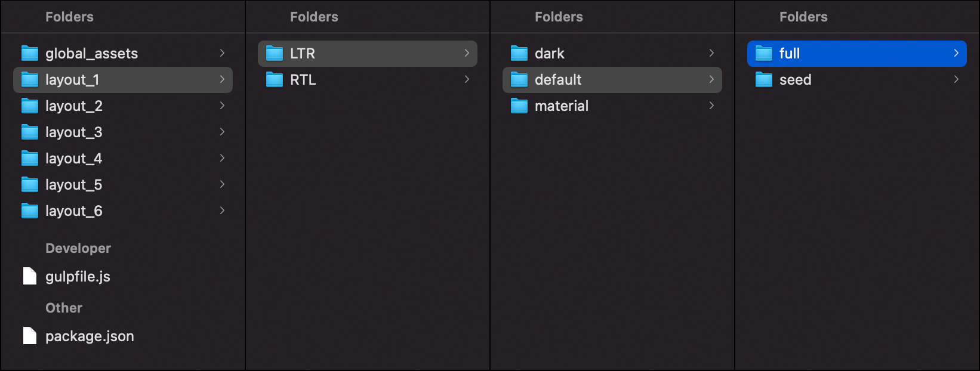Click the Developer section header
This screenshot has width=980, height=371.
(78, 248)
